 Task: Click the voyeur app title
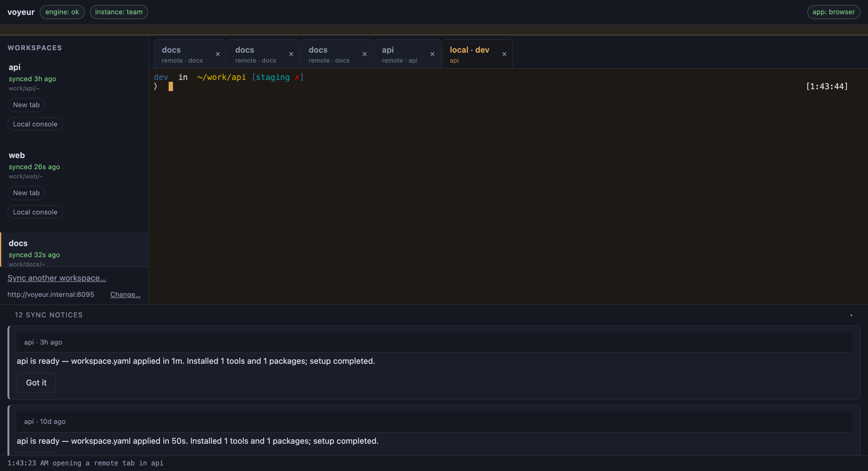pos(21,12)
